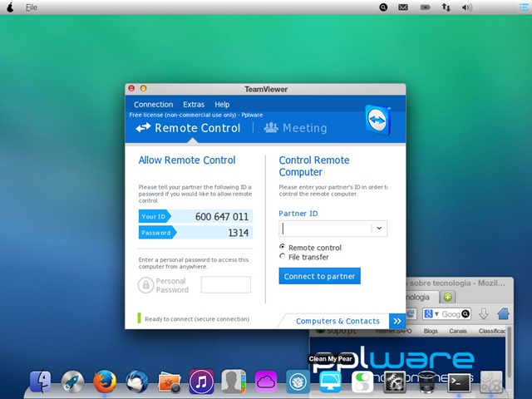
Task: Open Finder from the dock
Action: coord(41,382)
